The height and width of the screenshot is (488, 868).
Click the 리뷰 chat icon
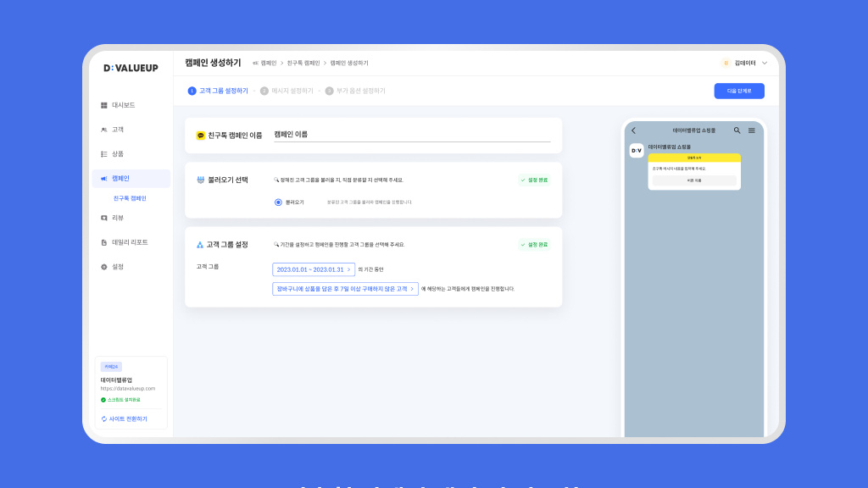click(103, 218)
